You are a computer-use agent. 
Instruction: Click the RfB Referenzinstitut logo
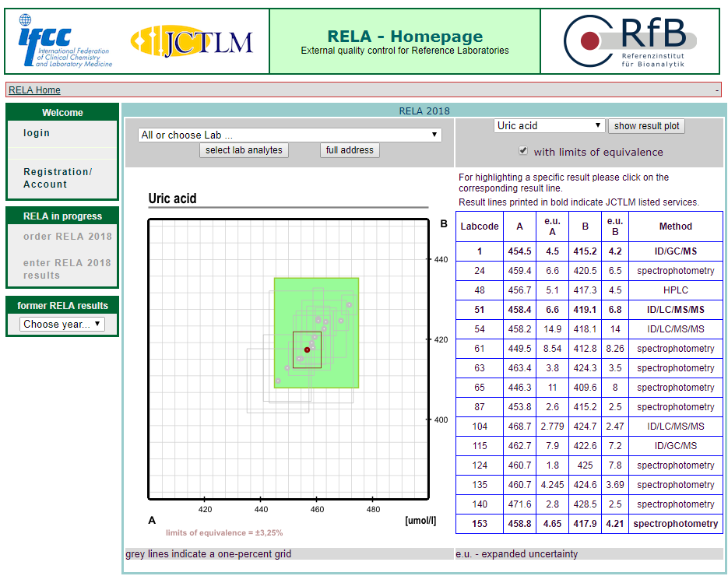tap(631, 41)
